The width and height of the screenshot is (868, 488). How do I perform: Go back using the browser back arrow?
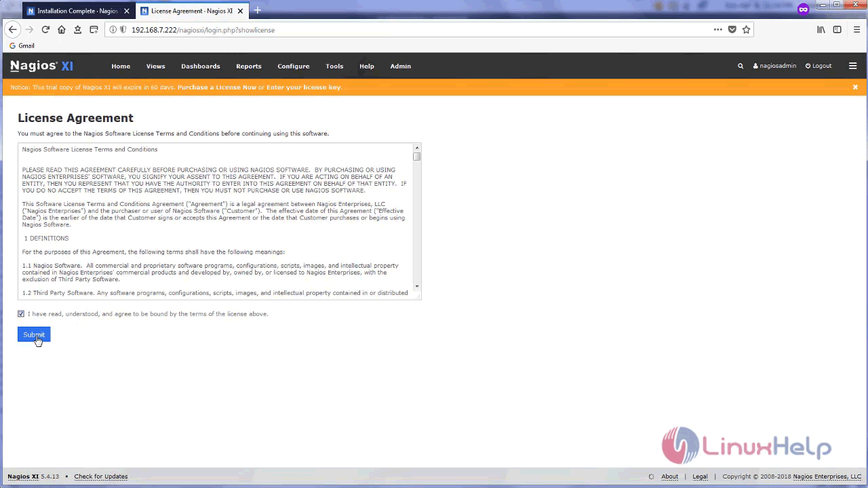pyautogui.click(x=12, y=30)
